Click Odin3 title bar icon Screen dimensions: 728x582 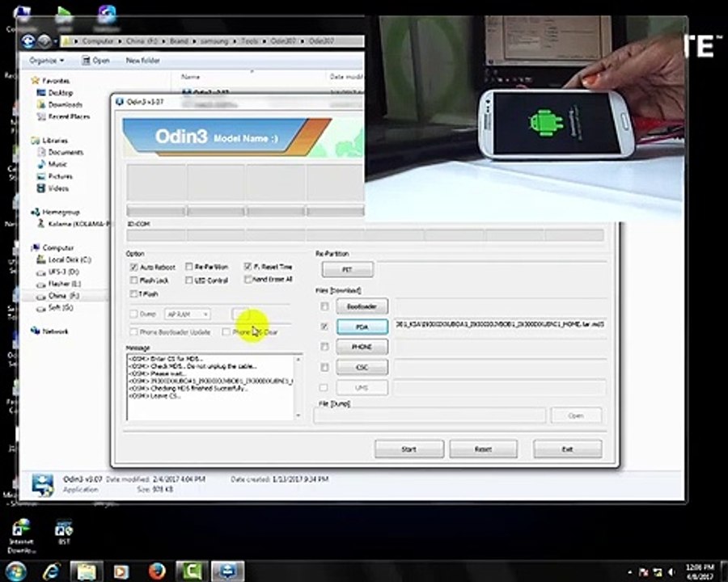click(x=120, y=102)
